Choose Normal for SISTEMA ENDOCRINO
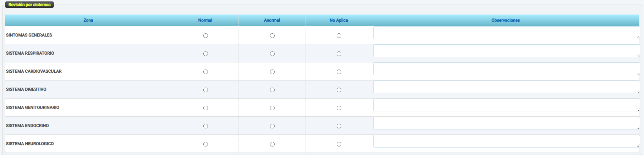 [x=205, y=126]
